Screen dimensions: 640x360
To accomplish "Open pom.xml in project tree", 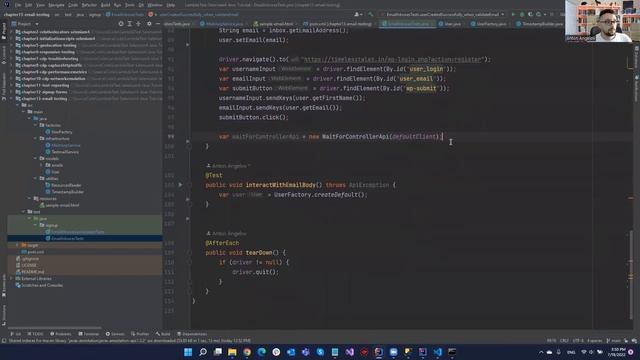I will [33, 252].
